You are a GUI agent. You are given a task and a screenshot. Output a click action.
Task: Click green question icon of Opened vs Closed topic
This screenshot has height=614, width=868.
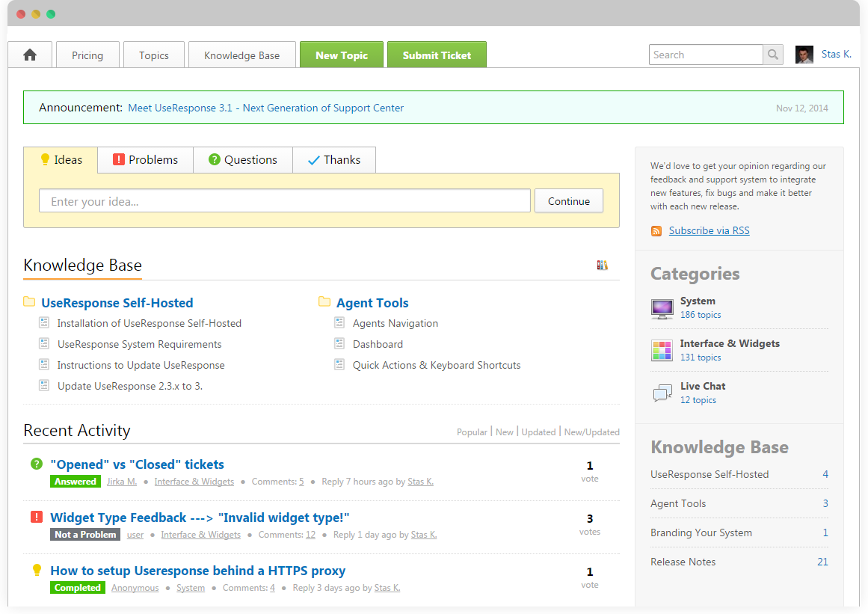click(37, 464)
